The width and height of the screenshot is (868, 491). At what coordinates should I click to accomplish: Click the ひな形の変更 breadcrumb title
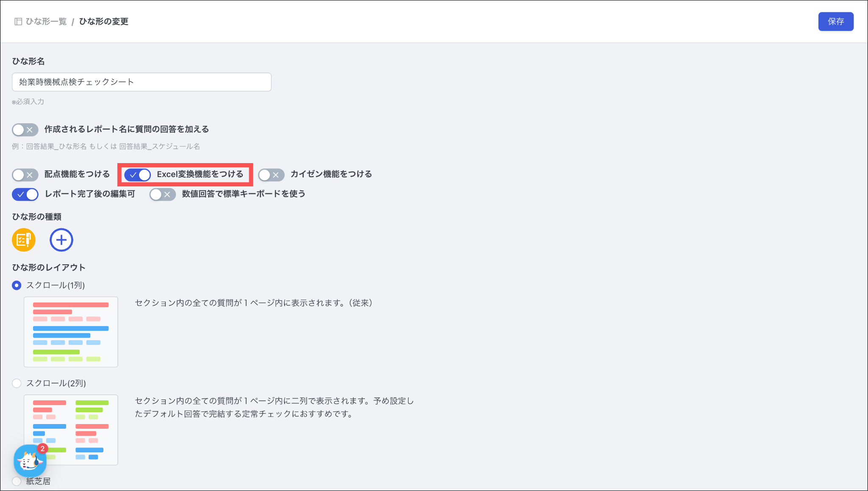(104, 22)
